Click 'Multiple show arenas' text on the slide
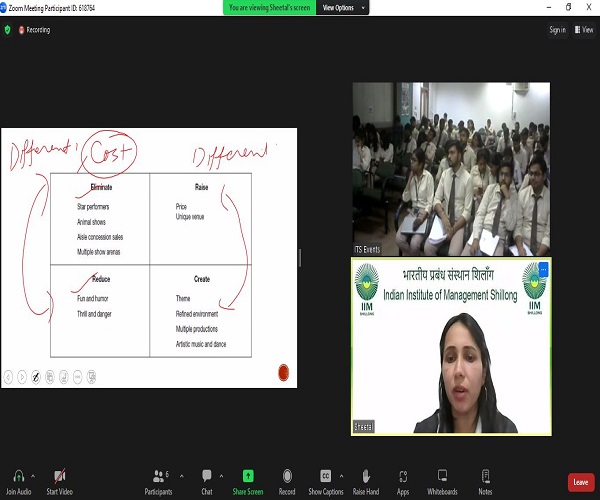 click(x=98, y=252)
